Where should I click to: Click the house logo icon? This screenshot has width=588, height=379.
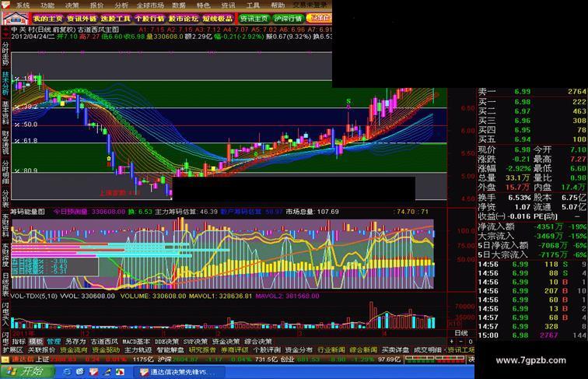coord(16,18)
